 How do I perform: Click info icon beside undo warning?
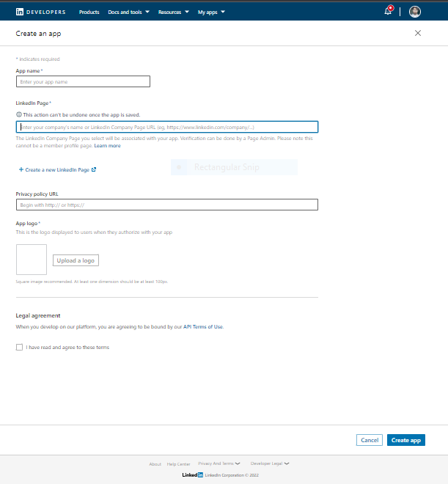click(19, 114)
